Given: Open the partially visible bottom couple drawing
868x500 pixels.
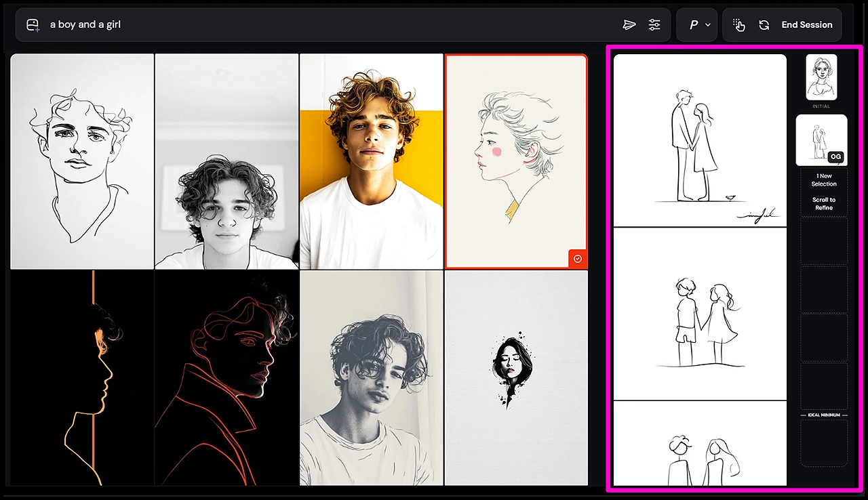Looking at the screenshot, I should point(700,444).
